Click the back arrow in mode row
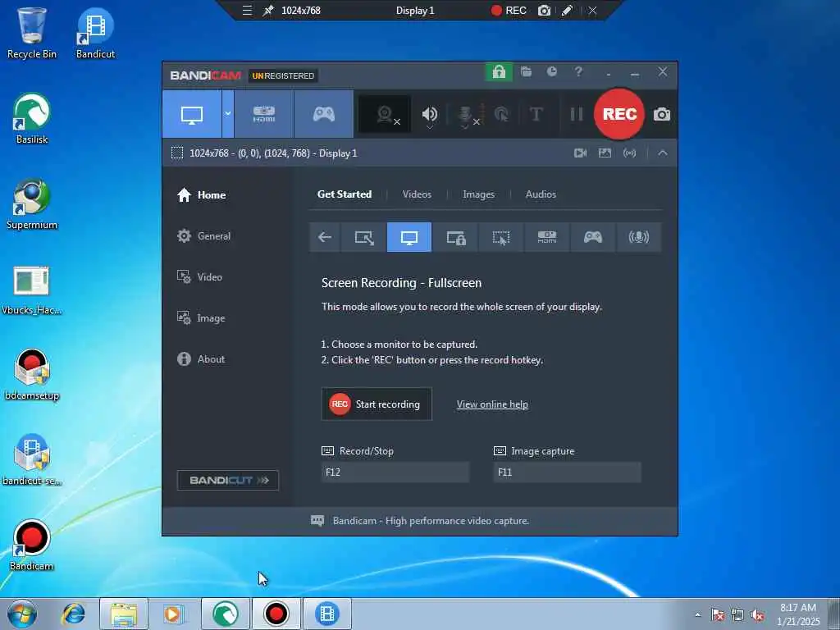Viewport: 840px width, 630px height. coord(325,237)
